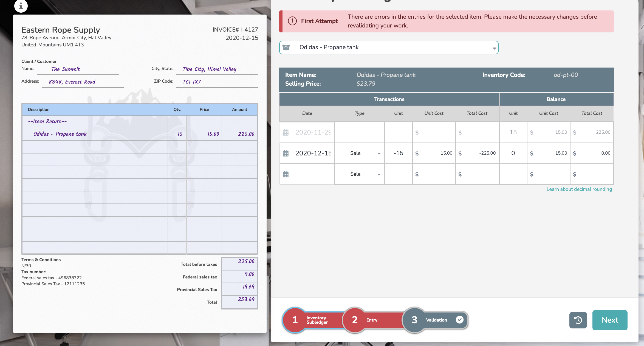Click Unit field showing -15

click(398, 153)
